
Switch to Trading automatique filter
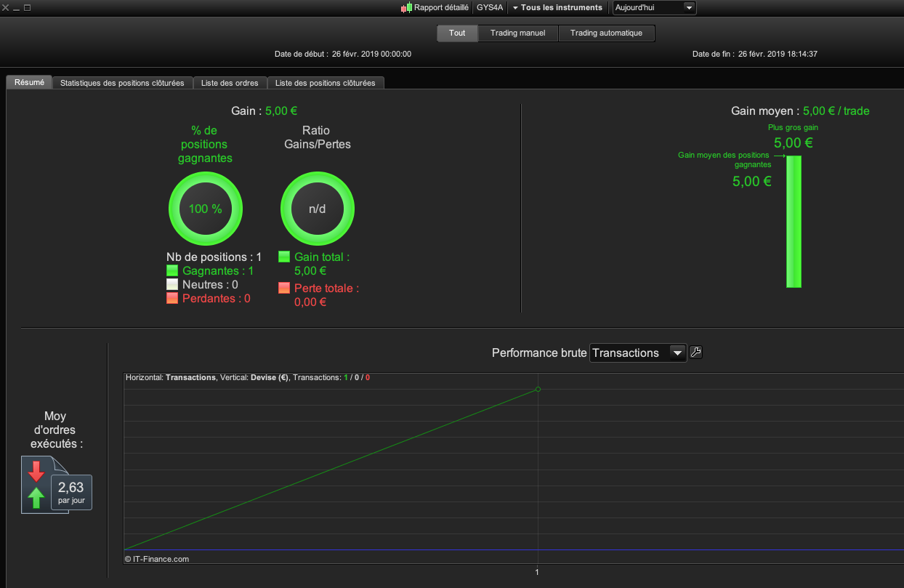[606, 33]
